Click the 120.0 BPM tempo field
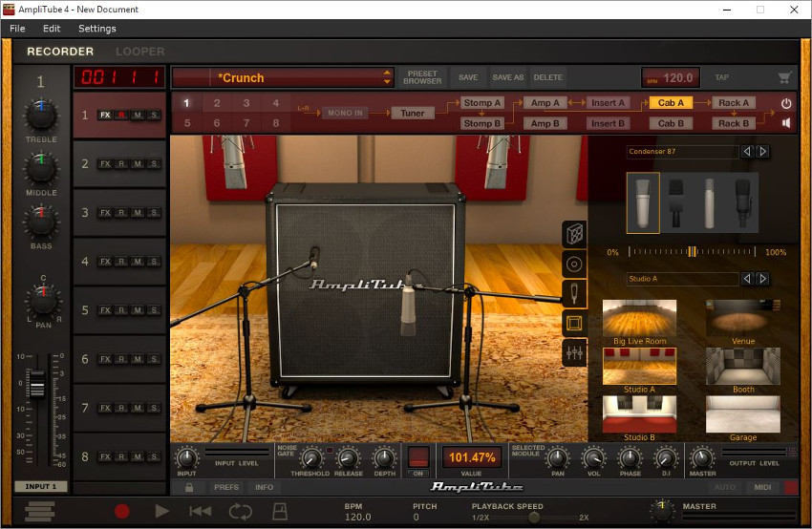Viewport: 812px width, 529px height. [671, 77]
